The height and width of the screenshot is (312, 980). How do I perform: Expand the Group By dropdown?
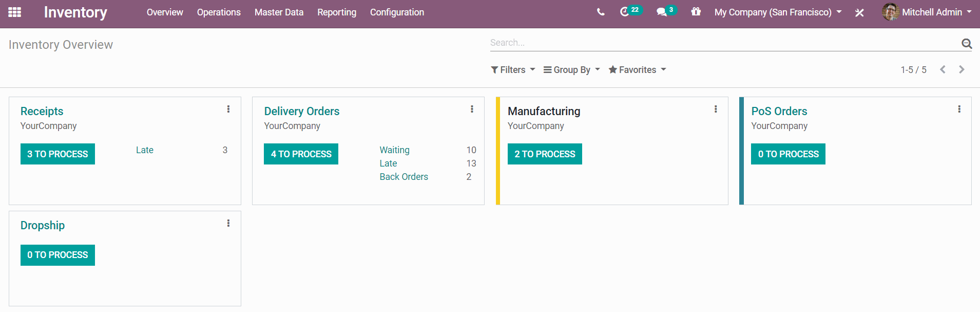pos(571,70)
